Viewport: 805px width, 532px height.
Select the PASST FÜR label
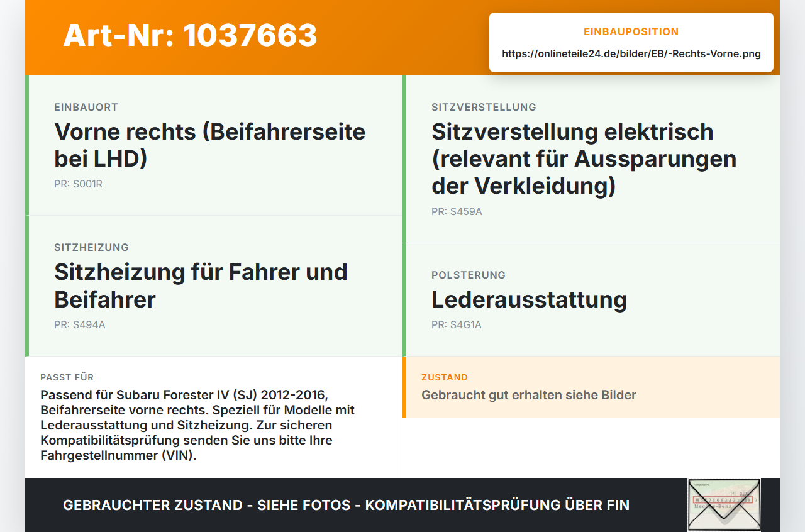(67, 377)
